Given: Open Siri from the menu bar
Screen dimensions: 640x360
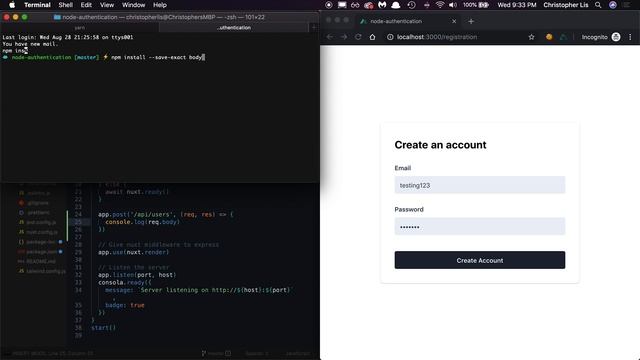Looking at the screenshot, I should coord(613,5).
